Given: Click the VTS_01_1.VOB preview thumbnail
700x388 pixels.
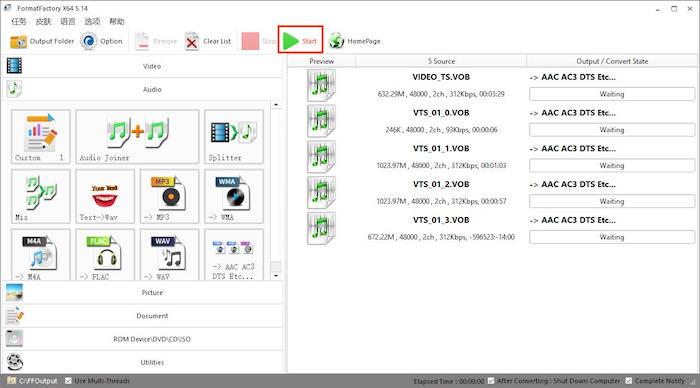Looking at the screenshot, I should pyautogui.click(x=321, y=156).
